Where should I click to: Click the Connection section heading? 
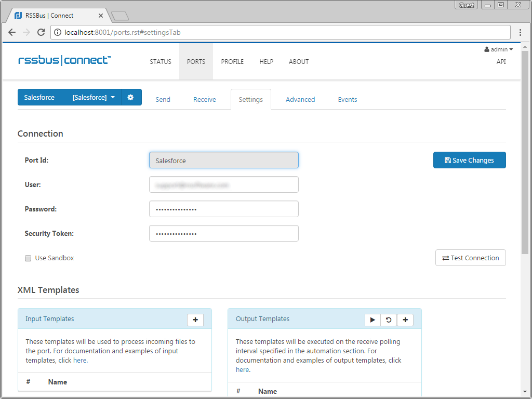41,134
